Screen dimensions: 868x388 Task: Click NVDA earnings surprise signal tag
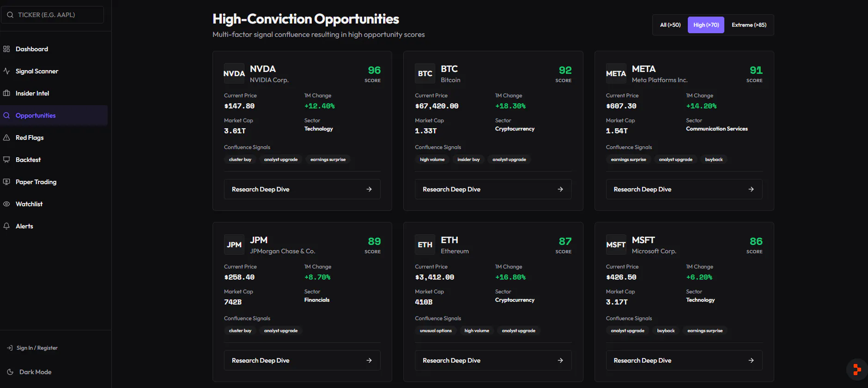[x=328, y=160]
